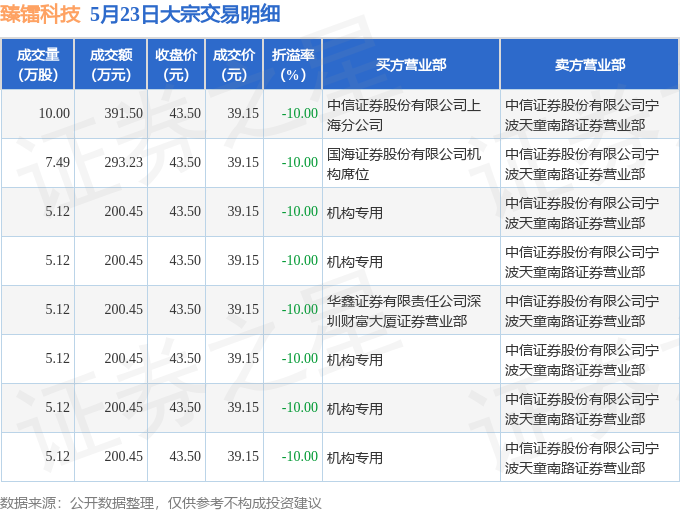Screen dimensions: 680x512
Task: Select the 成交价(元) column header
Action: pyautogui.click(x=234, y=65)
